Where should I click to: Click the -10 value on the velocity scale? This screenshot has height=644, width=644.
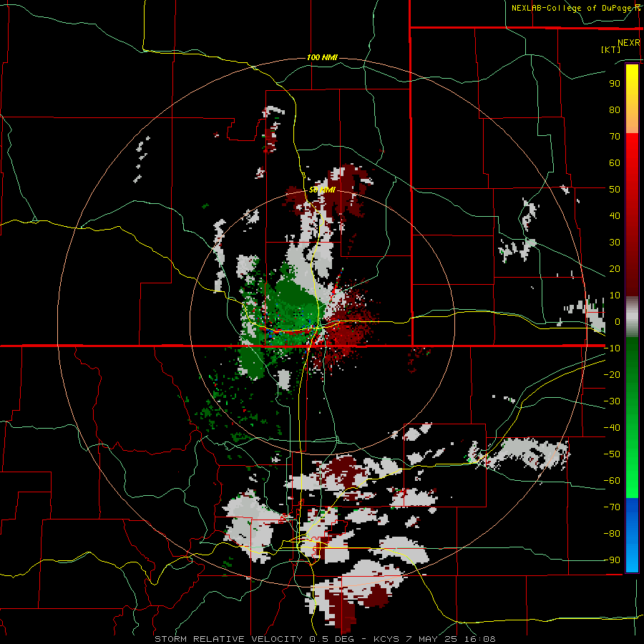(612, 348)
